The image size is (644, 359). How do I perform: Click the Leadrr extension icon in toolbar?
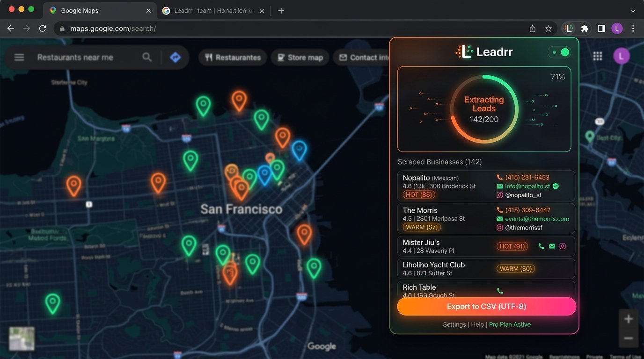(x=569, y=29)
